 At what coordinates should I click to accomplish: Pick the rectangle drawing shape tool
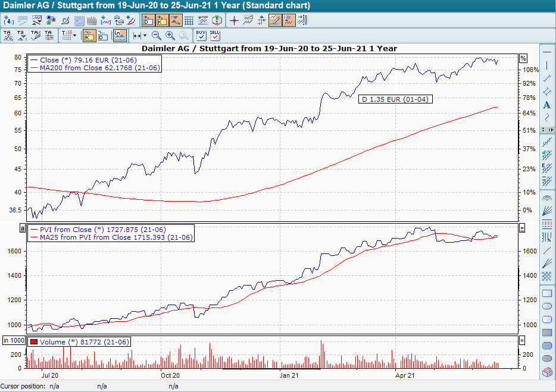tap(546, 293)
